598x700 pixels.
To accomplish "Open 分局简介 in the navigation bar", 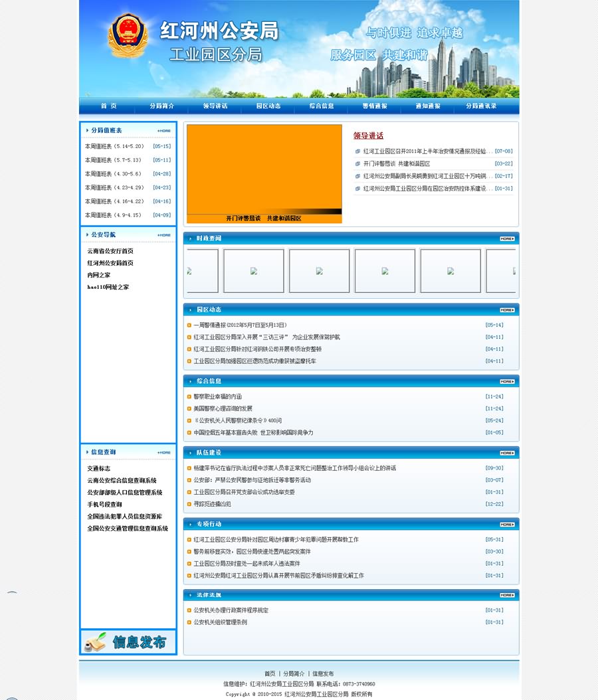I will pyautogui.click(x=161, y=106).
